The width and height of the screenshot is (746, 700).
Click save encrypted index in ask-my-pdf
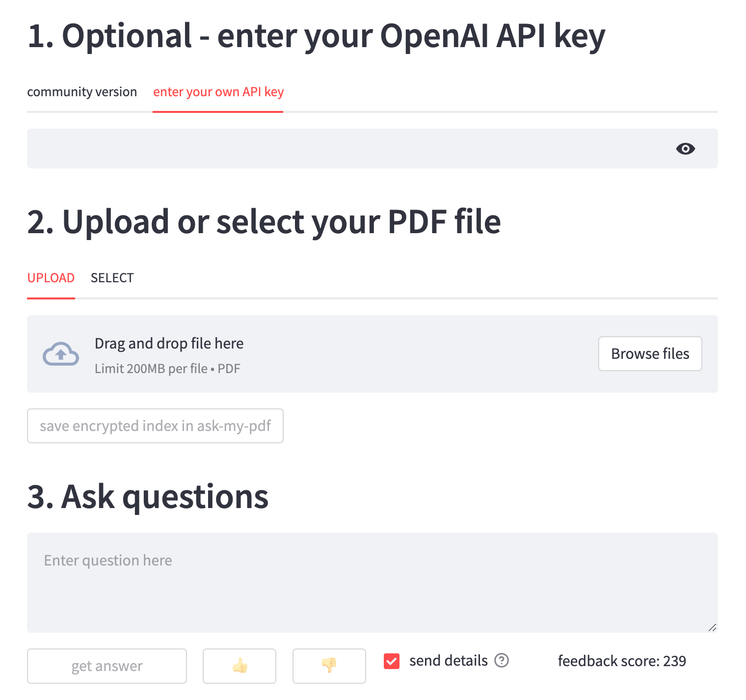coord(155,426)
